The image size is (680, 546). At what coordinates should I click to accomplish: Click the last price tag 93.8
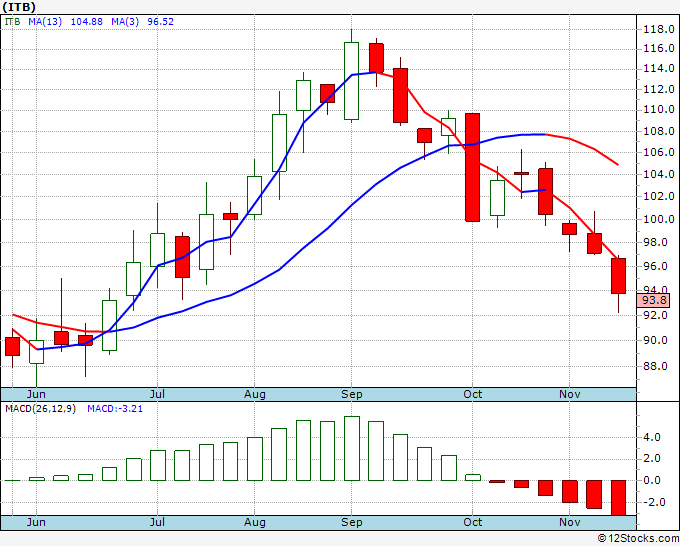point(654,300)
